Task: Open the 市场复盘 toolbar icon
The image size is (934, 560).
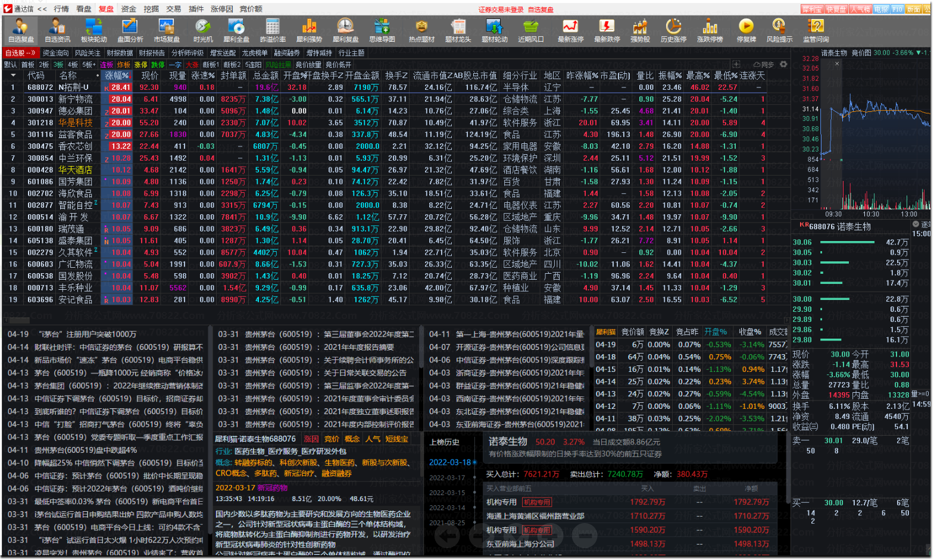Action: [x=166, y=30]
